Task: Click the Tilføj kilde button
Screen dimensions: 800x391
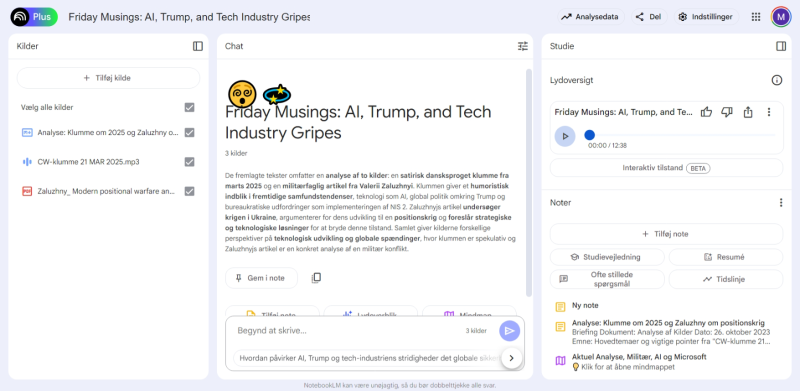Action: coord(108,78)
